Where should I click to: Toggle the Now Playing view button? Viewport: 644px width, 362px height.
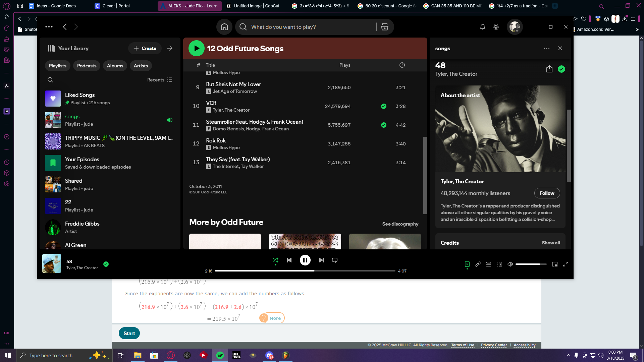point(467,264)
